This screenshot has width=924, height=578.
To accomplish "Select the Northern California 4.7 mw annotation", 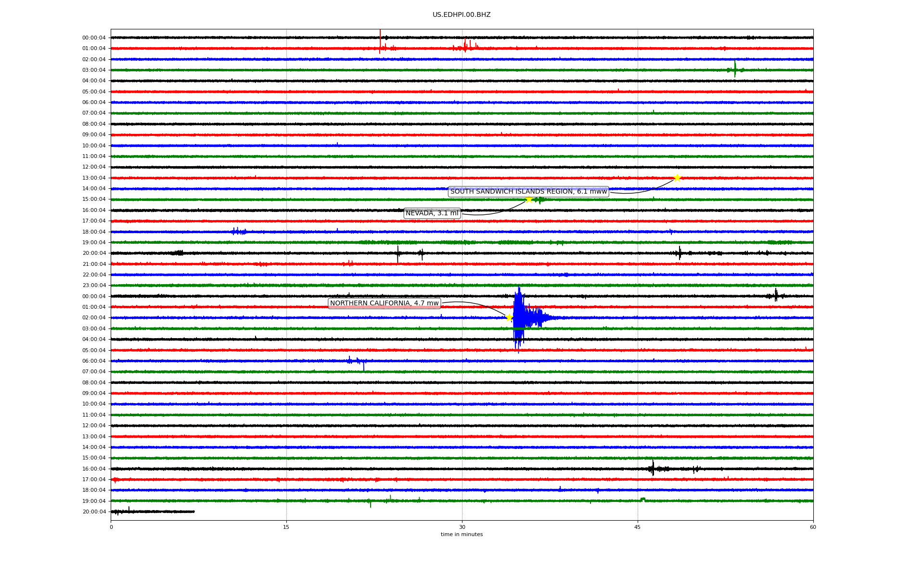I will (385, 303).
